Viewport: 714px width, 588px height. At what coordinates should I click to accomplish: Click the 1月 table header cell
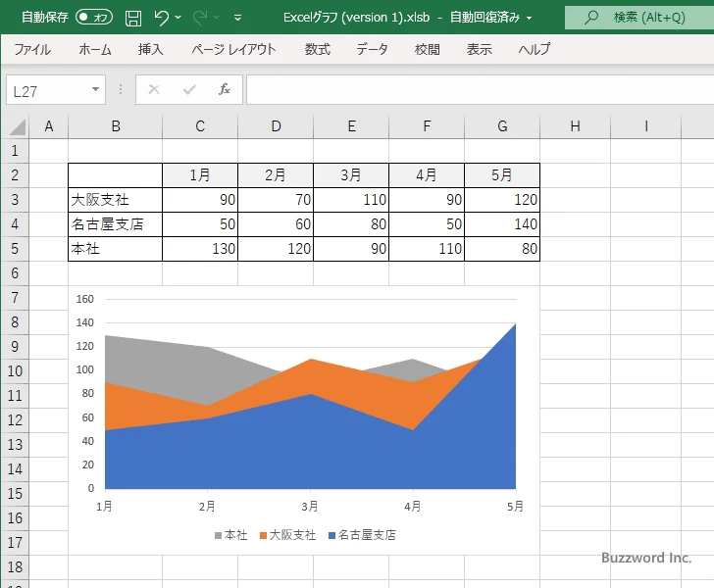(x=200, y=175)
